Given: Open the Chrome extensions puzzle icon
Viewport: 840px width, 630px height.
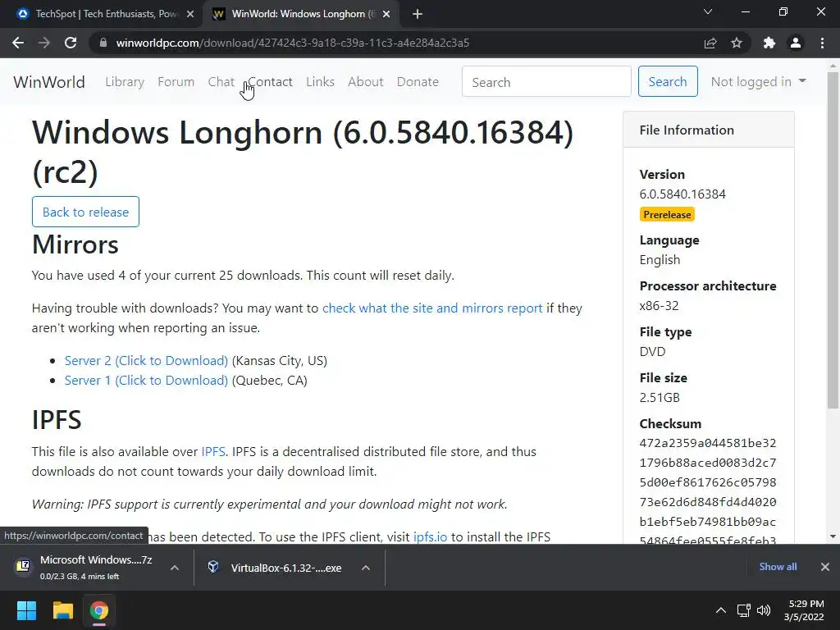Looking at the screenshot, I should 769,43.
